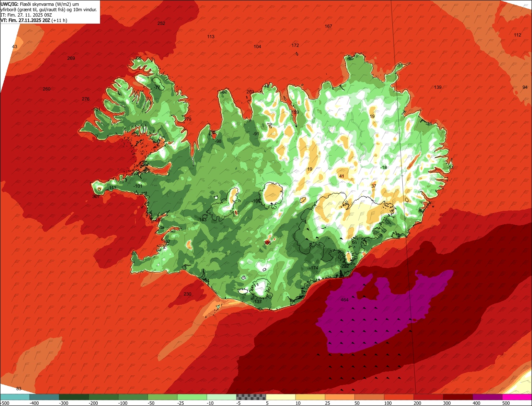Click the 464 value in the purple area
Viewport: 532px width, 406px height.
pyautogui.click(x=345, y=300)
